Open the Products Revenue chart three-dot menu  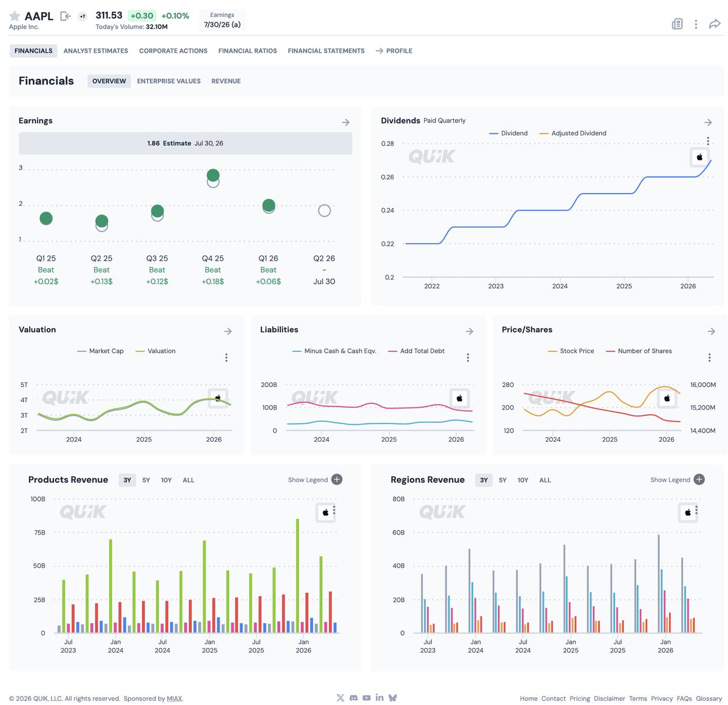(334, 510)
